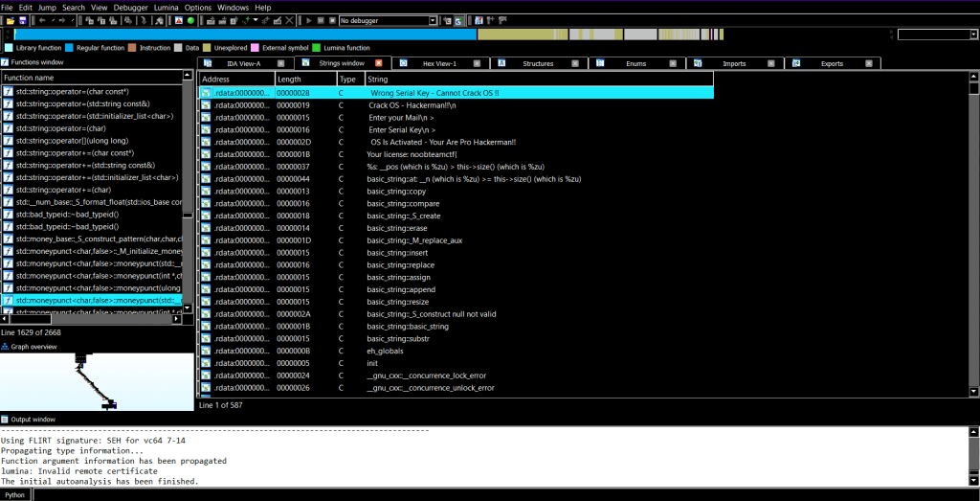Image resolution: width=980 pixels, height=501 pixels.
Task: Click the Python button in output bar
Action: (x=14, y=494)
